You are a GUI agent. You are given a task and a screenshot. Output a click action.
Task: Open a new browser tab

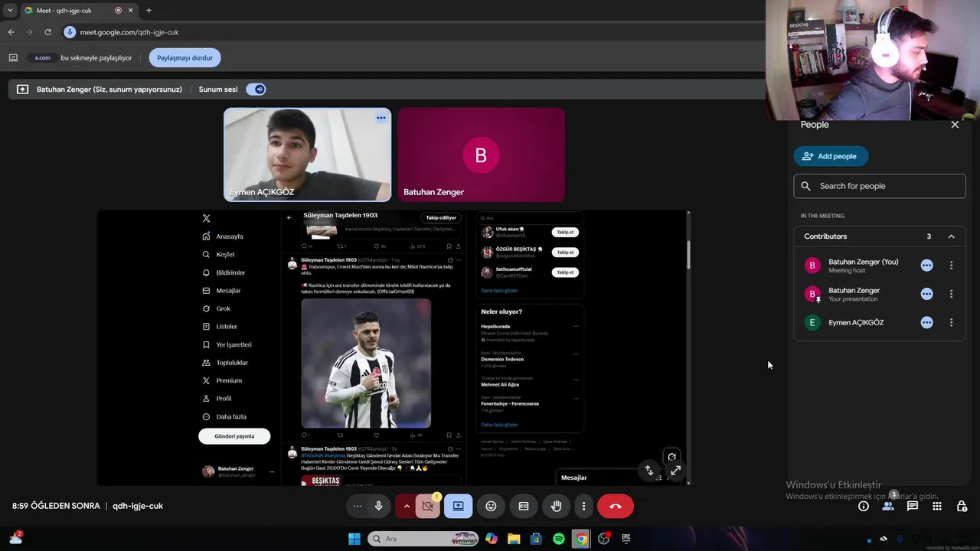(149, 11)
